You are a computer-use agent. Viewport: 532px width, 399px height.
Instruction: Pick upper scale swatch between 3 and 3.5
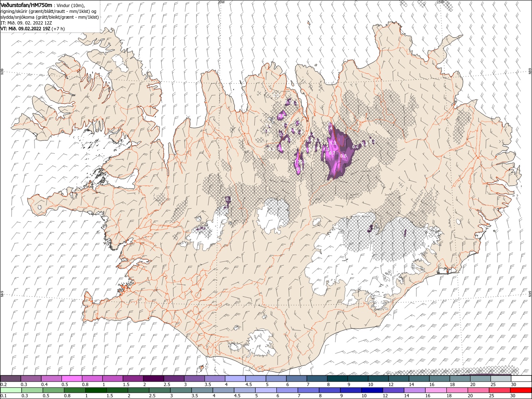coord(194,379)
